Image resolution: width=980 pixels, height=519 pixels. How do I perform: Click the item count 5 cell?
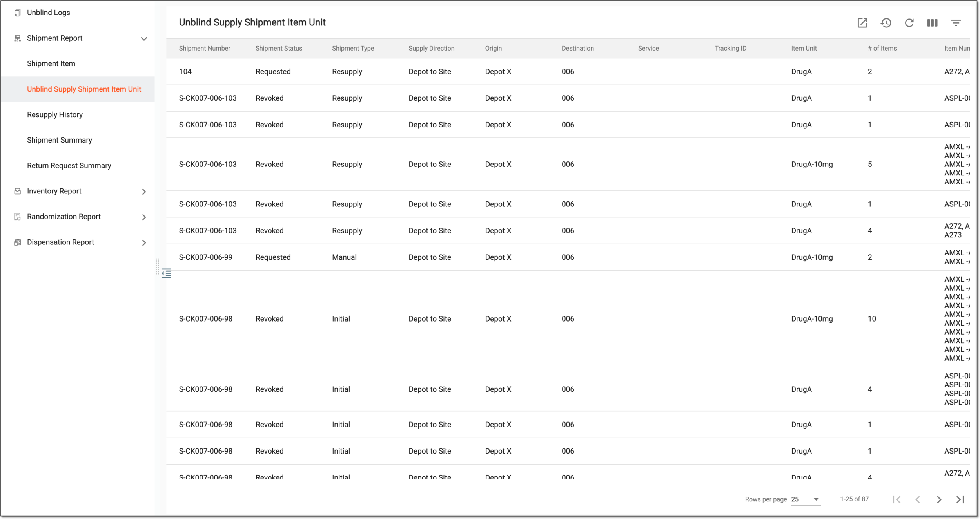[x=869, y=165]
